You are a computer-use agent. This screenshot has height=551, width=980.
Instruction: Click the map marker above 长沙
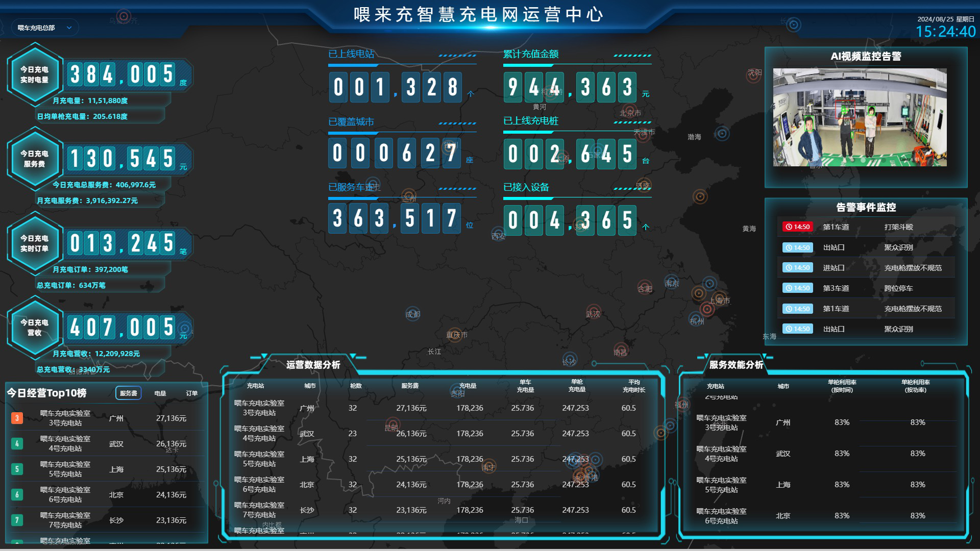(570, 359)
